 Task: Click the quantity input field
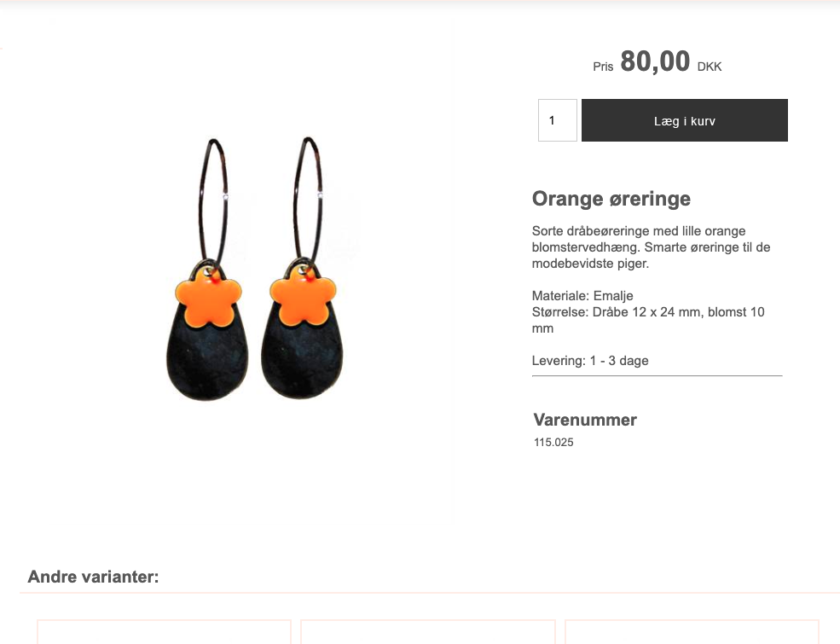pyautogui.click(x=557, y=120)
